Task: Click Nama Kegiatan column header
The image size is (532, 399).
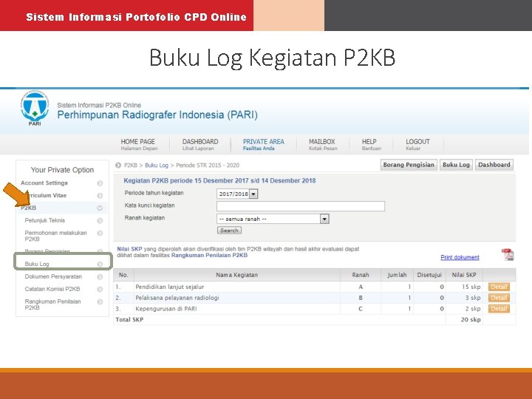Action: pos(237,275)
